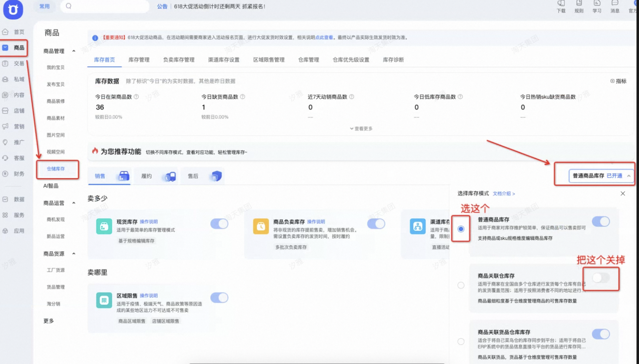
Task: Open 操作说明 link beside 现货库存
Action: click(x=149, y=222)
